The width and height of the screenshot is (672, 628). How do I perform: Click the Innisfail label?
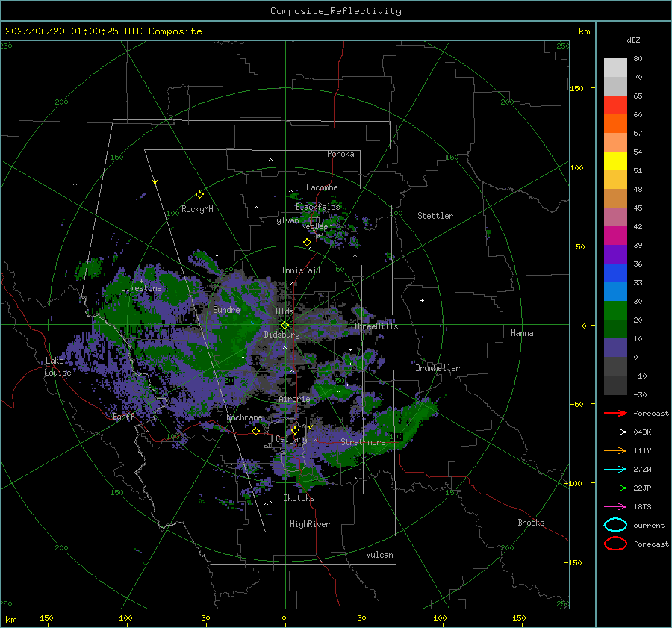[x=301, y=270]
